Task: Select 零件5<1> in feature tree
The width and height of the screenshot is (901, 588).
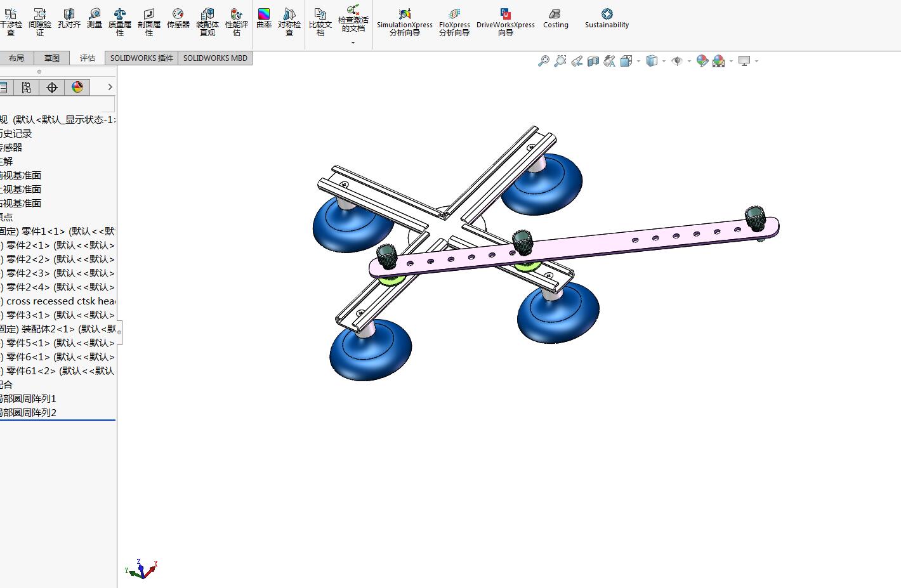Action: point(58,343)
